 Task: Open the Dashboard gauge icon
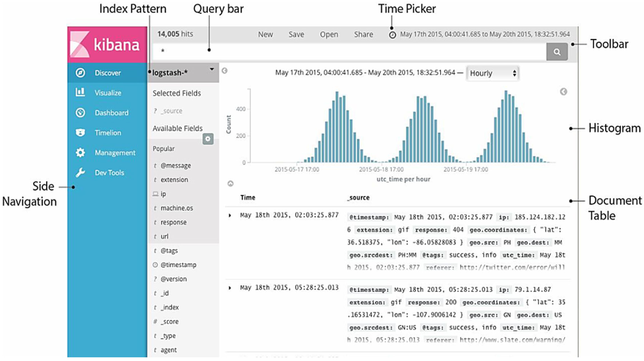click(x=80, y=113)
